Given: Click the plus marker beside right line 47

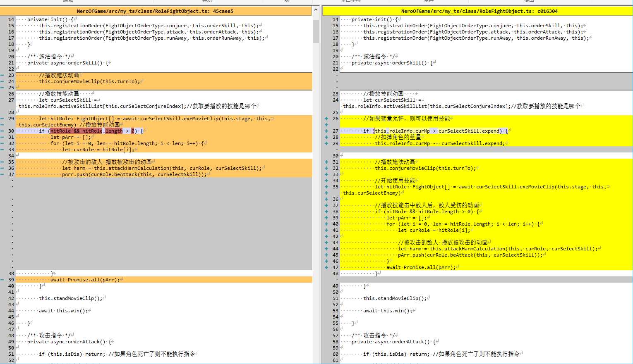Looking at the screenshot, I should click(x=326, y=267).
